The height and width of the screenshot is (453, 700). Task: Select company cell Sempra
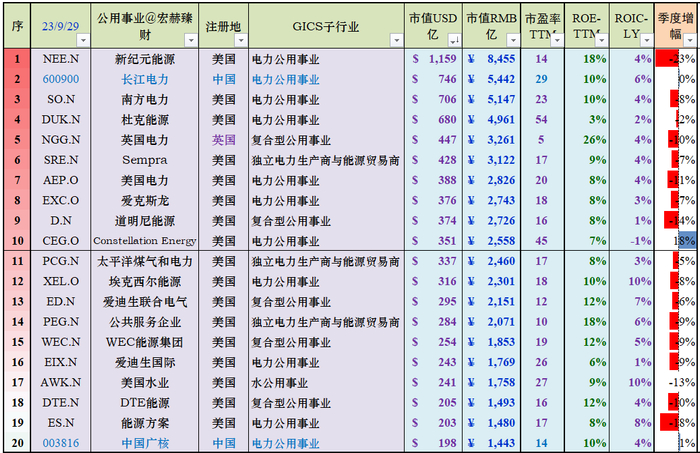145,160
